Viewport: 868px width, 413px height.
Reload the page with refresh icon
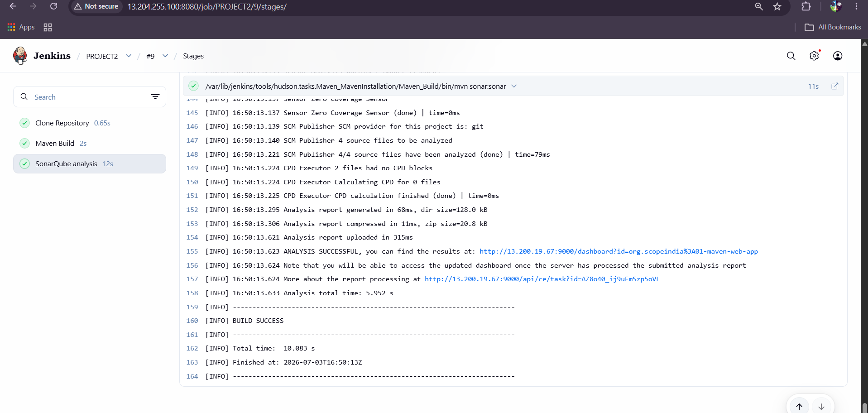(53, 6)
